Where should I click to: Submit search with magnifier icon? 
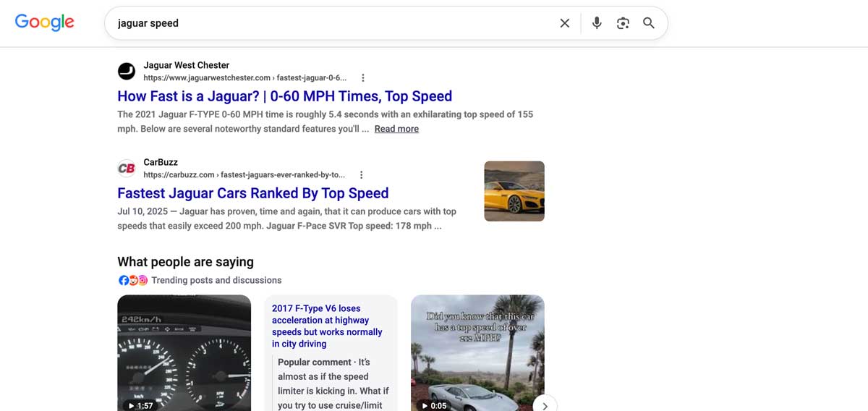pos(649,23)
